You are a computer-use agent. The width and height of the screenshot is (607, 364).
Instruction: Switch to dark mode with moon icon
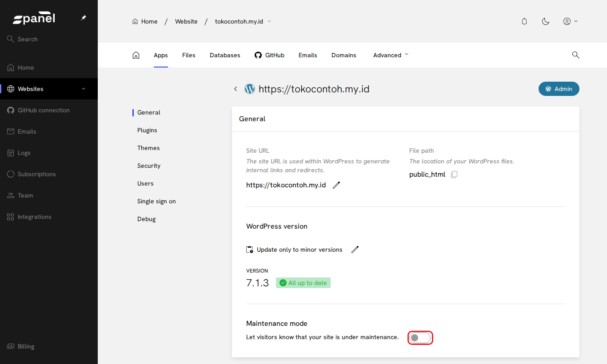[x=546, y=21]
